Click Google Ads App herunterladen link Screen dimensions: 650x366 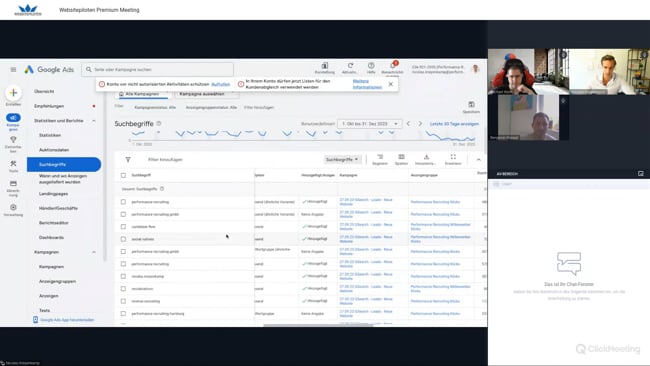[x=67, y=320]
